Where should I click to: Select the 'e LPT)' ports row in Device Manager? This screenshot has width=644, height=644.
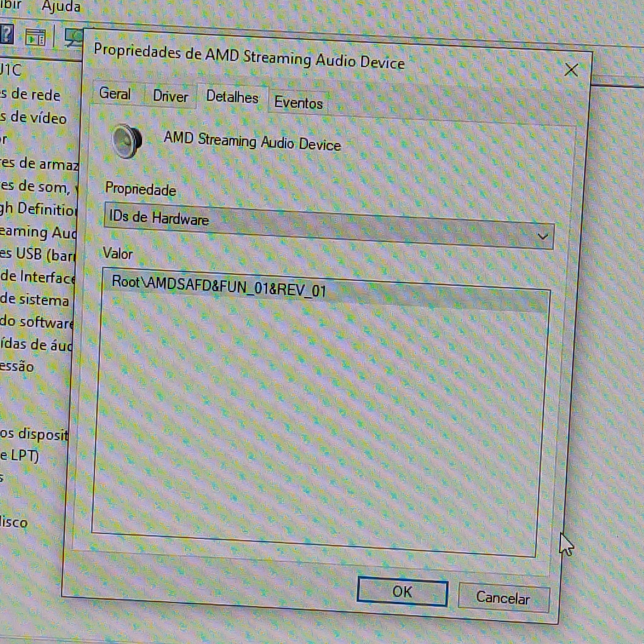[x=19, y=456]
